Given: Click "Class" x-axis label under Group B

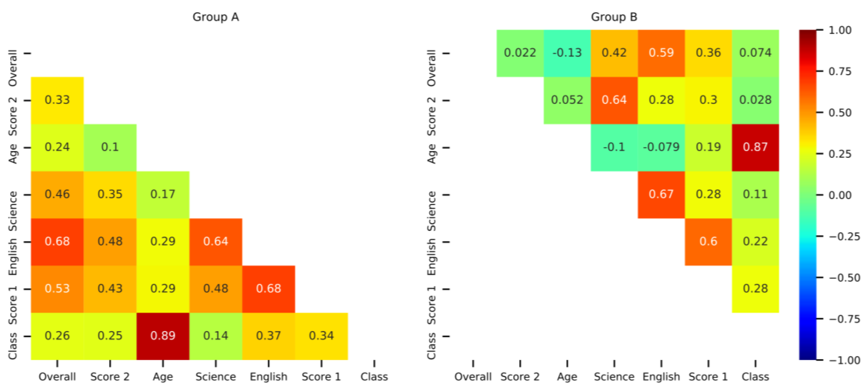Looking at the screenshot, I should [755, 377].
